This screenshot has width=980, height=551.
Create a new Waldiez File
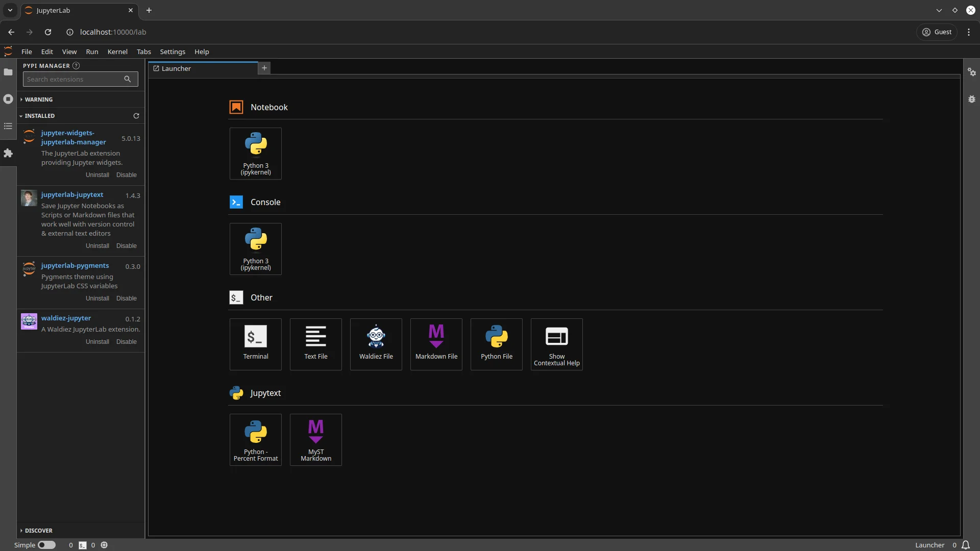(376, 344)
